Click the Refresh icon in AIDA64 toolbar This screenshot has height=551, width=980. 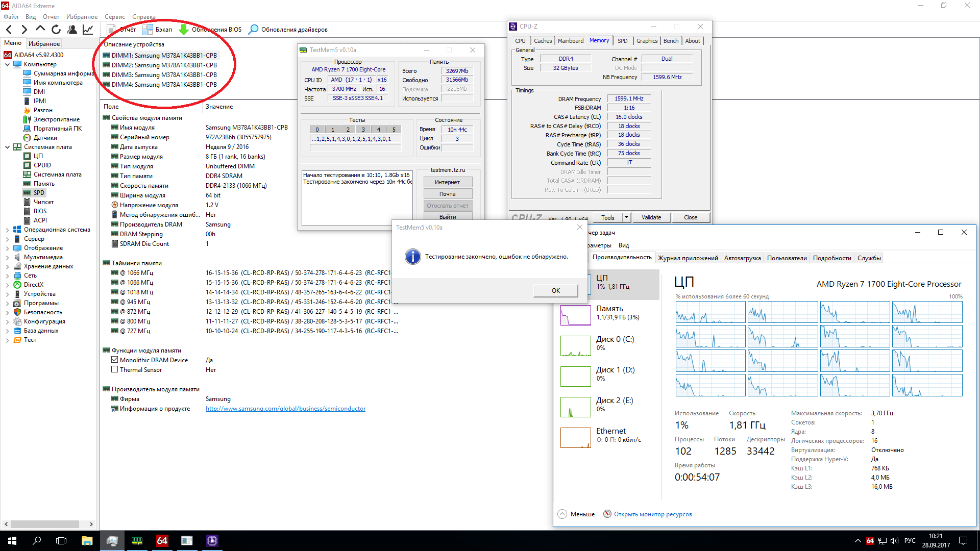[56, 30]
